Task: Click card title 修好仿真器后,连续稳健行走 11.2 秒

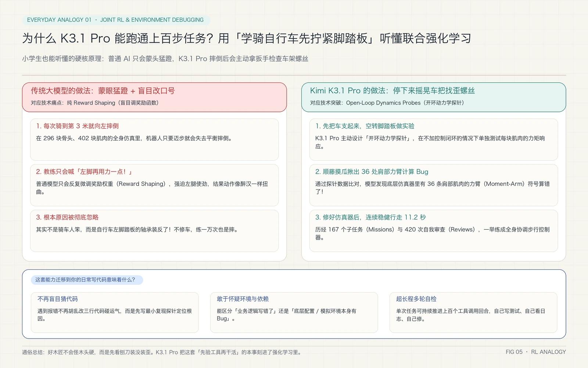Action: 370,217
